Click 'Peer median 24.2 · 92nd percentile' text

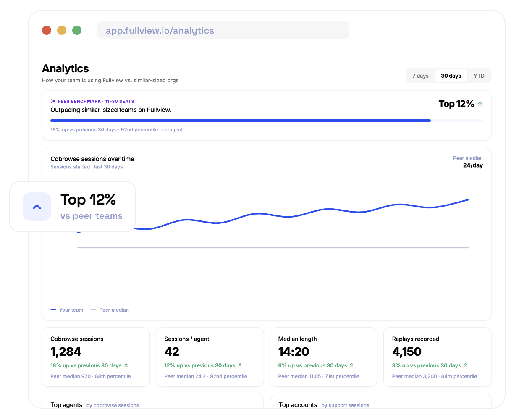(206, 376)
